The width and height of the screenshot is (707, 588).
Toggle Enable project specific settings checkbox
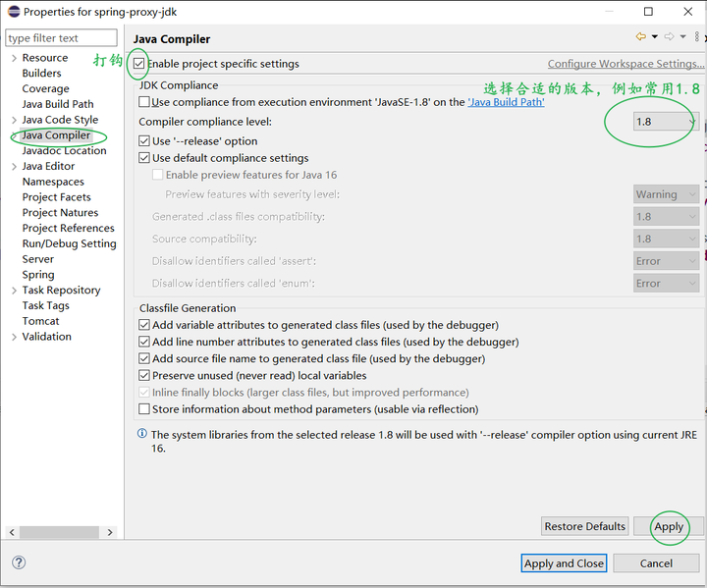pyautogui.click(x=138, y=64)
